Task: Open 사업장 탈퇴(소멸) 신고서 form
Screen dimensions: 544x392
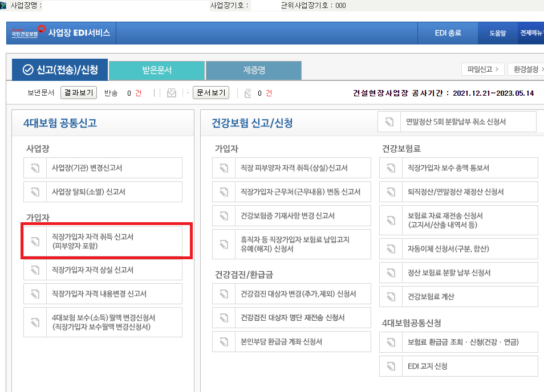Action: tap(103, 192)
